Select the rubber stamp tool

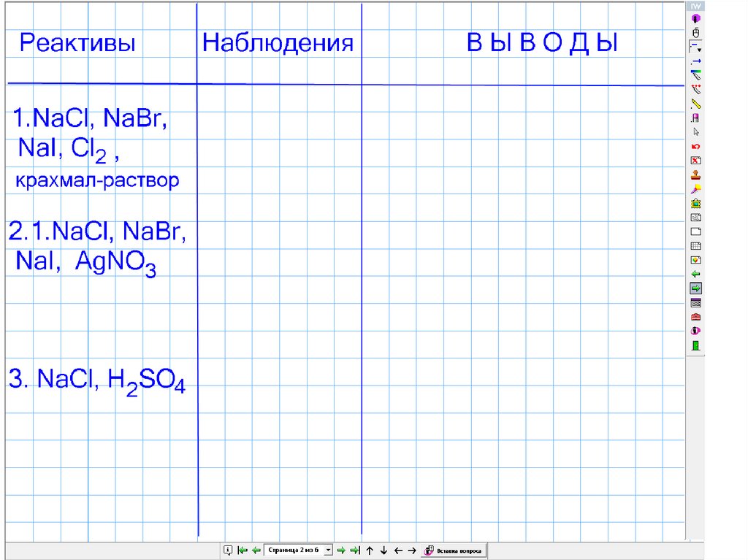695,175
